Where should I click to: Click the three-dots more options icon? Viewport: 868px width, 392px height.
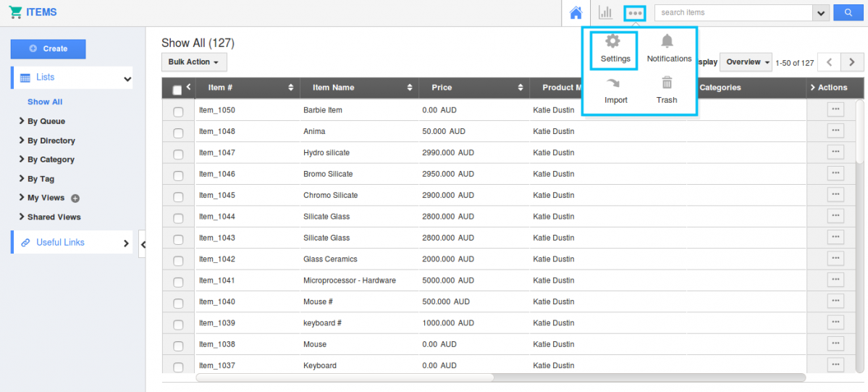635,13
